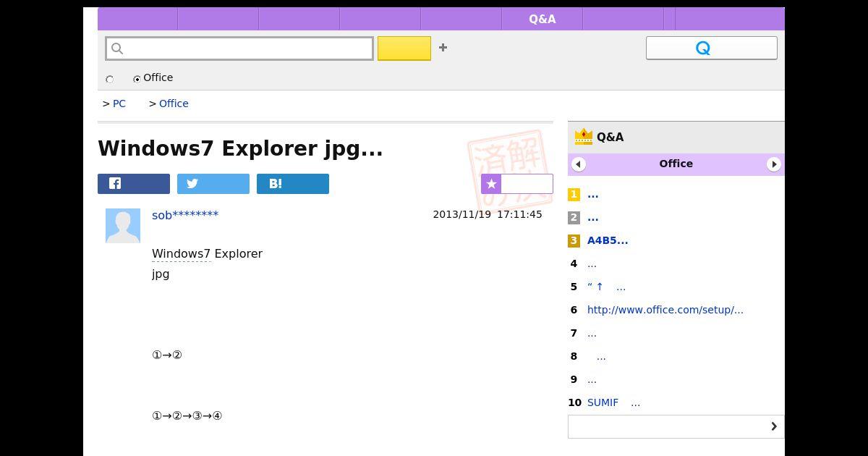Click the Q&A tab in purple navigation
The width and height of the screenshot is (868, 456).
tap(542, 19)
